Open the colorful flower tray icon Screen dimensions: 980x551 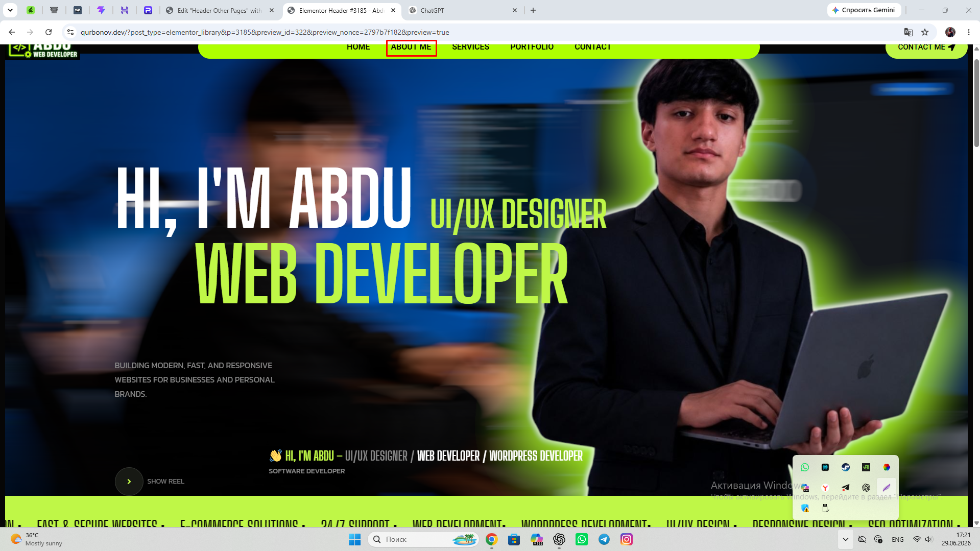(887, 467)
